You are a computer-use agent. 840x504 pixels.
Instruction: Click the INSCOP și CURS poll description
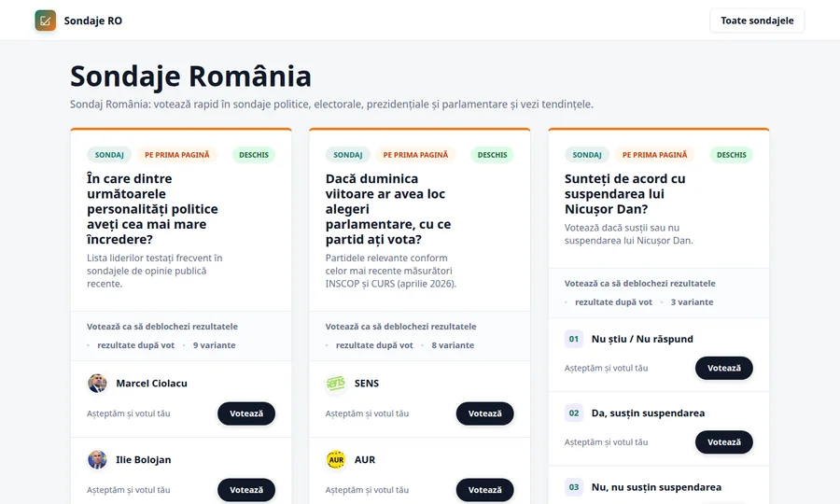pyautogui.click(x=390, y=271)
